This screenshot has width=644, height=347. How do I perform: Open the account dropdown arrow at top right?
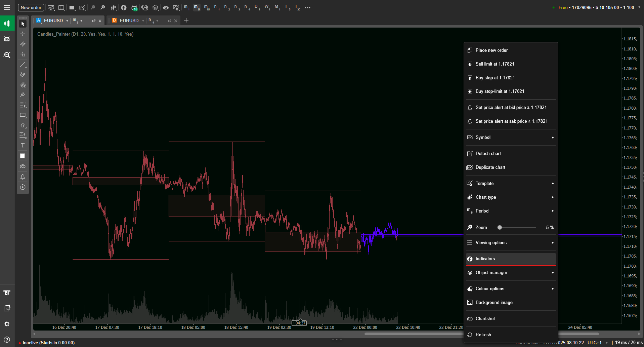639,7
